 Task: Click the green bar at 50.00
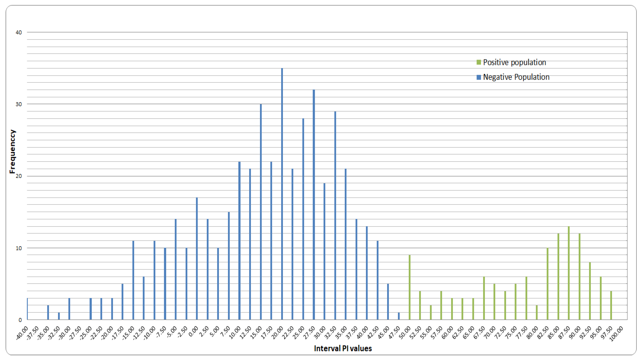click(x=410, y=287)
